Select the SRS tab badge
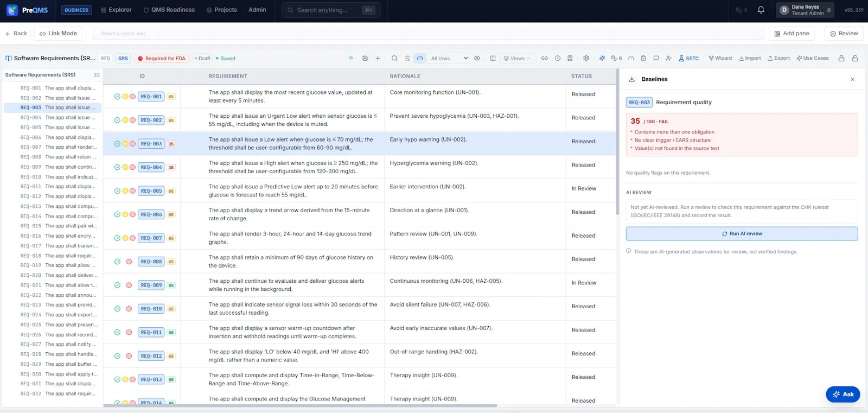Viewport: 868px width, 413px height. (x=123, y=58)
